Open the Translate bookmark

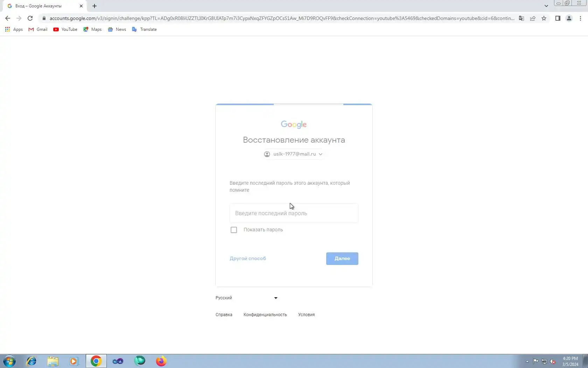coord(144,29)
